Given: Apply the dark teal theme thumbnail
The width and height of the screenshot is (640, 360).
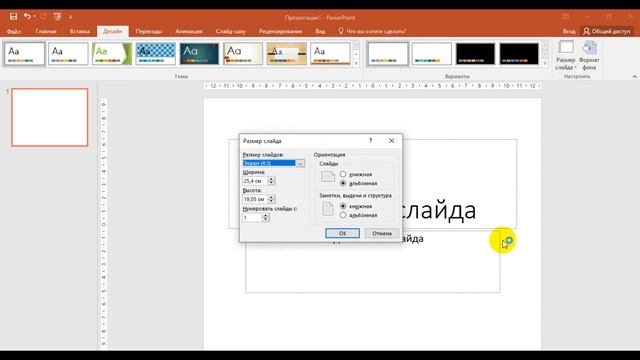Looking at the screenshot, I should click(x=199, y=53).
